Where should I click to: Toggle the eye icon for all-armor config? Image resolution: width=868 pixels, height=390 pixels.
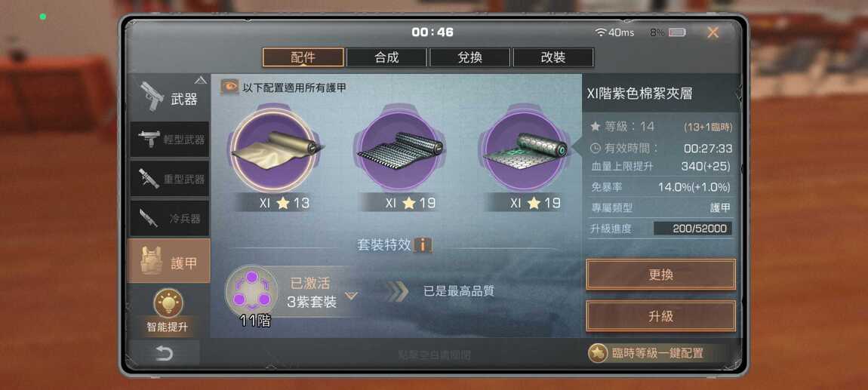click(x=229, y=87)
